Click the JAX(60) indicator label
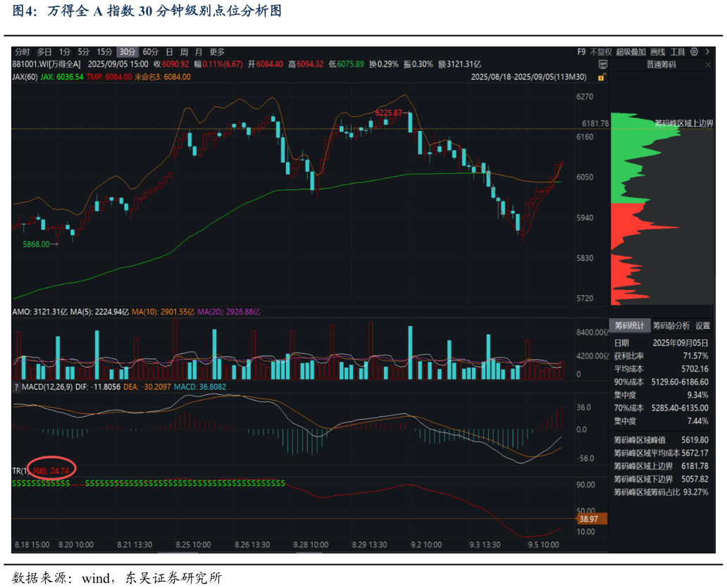Screen dimensions: 727x588 tap(25, 77)
